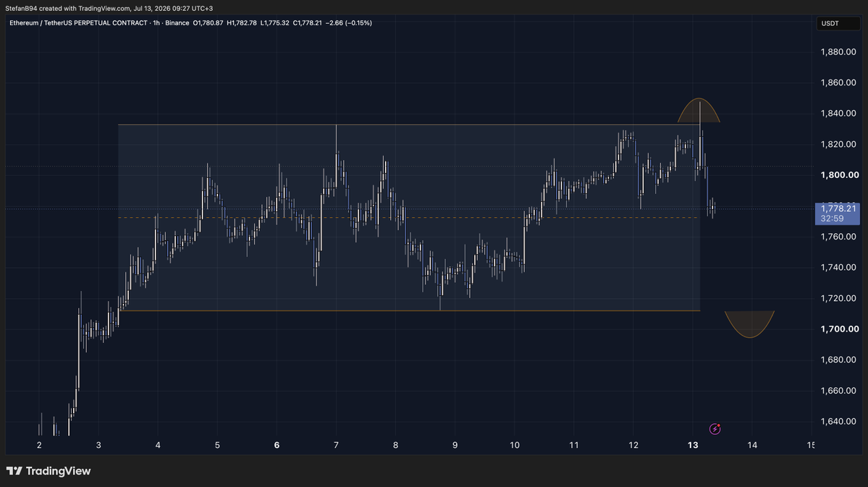Click the 1,720.00 price axis label

click(838, 298)
